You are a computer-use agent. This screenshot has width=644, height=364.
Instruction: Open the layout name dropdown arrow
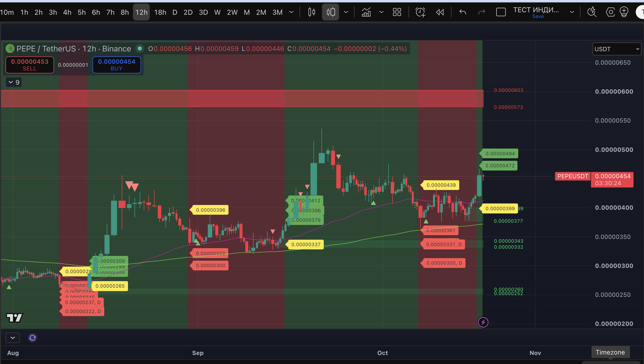click(x=572, y=12)
